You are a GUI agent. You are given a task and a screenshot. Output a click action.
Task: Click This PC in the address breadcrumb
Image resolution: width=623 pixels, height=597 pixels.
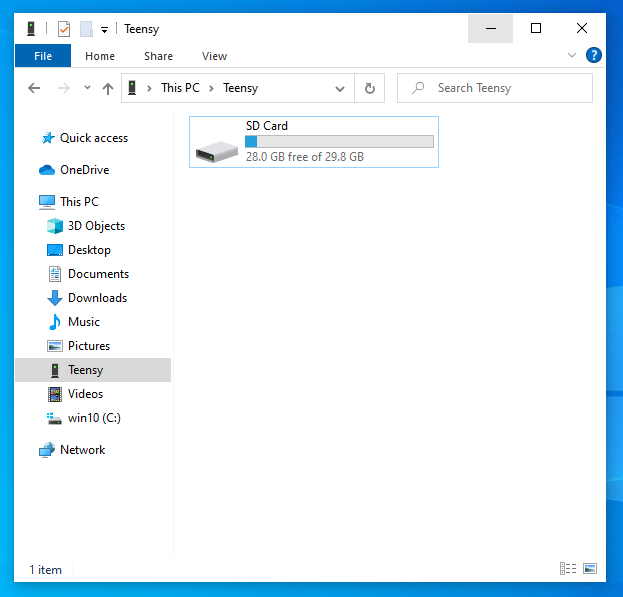coord(180,88)
